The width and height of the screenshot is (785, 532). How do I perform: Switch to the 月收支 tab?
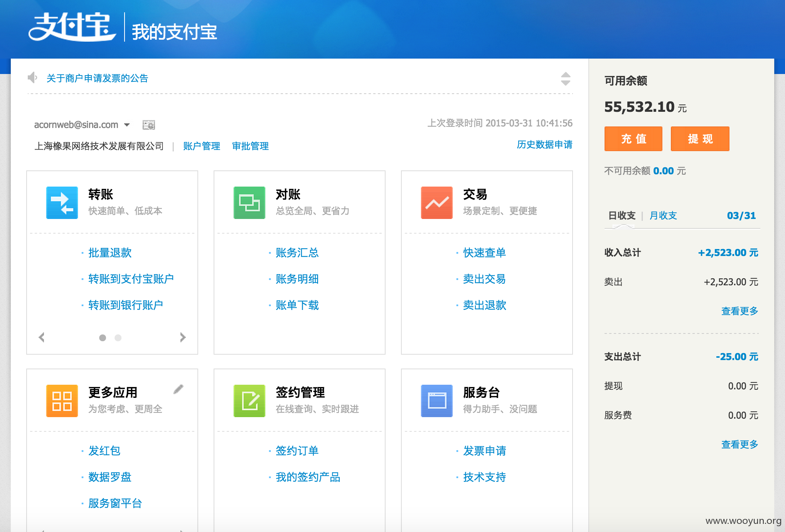(663, 215)
